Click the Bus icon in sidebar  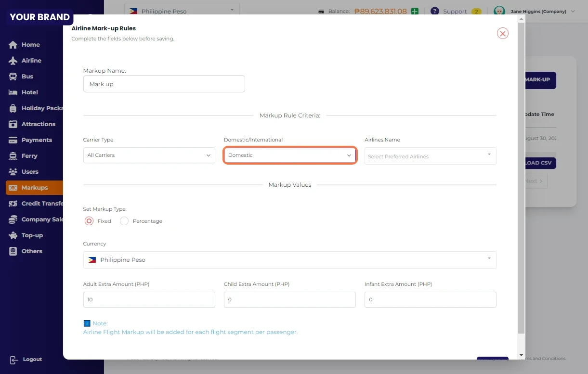(x=13, y=77)
